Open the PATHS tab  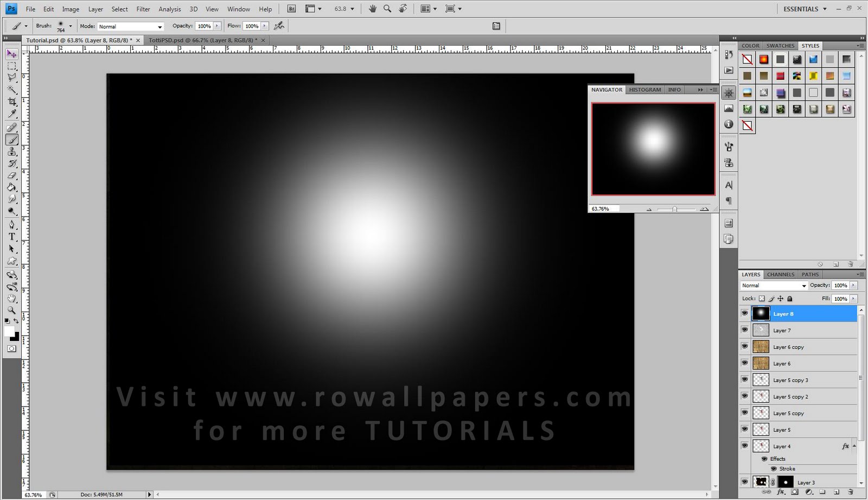(x=810, y=274)
